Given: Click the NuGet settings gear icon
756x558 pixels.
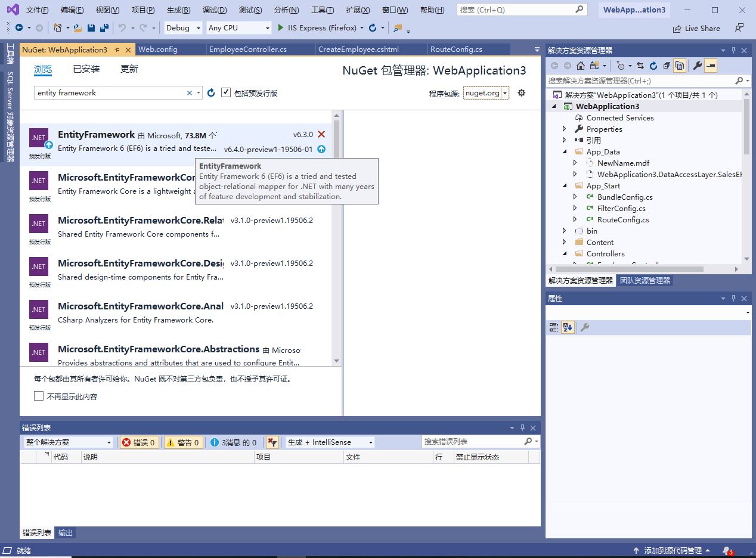Looking at the screenshot, I should [x=521, y=93].
